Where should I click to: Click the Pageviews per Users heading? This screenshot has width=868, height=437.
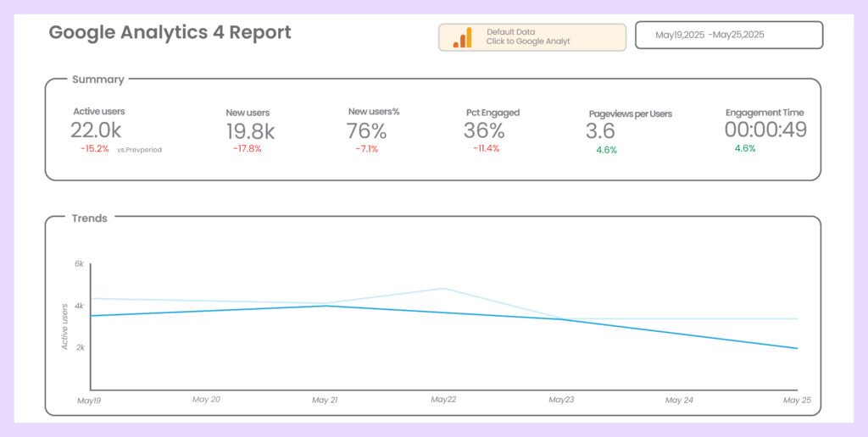[x=631, y=114]
